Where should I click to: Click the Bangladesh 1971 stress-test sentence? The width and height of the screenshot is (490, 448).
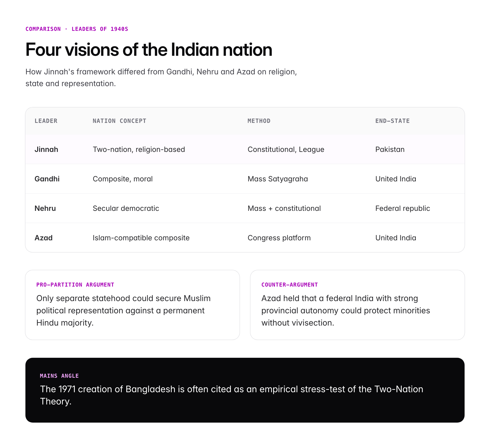point(231,395)
